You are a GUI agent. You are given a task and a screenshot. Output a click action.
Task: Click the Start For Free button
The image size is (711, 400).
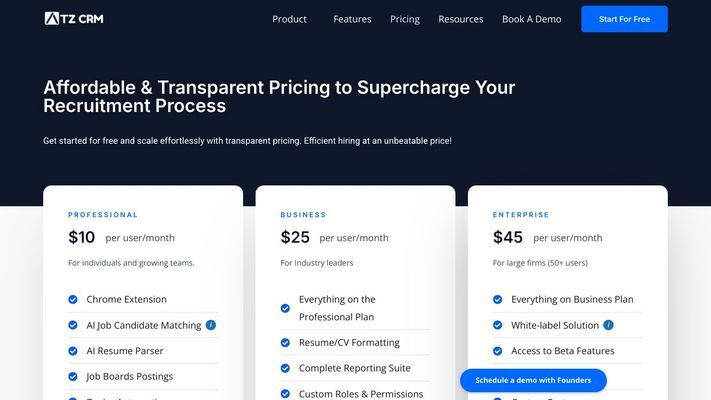(x=624, y=19)
